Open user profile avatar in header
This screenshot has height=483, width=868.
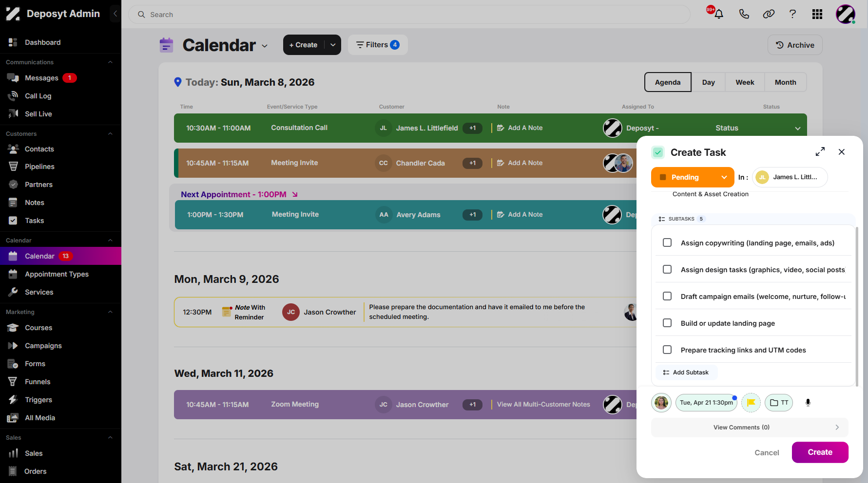846,14
